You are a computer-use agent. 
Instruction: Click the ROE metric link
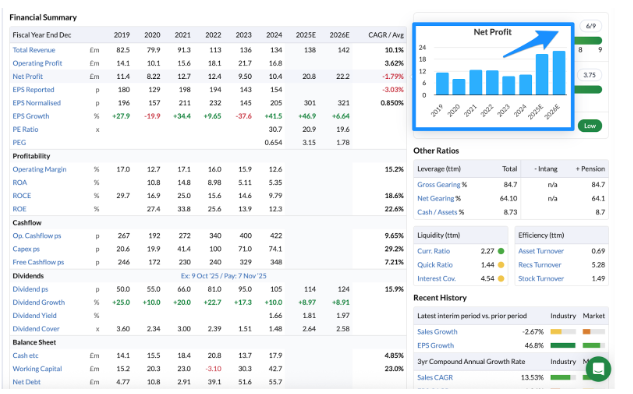point(19,209)
